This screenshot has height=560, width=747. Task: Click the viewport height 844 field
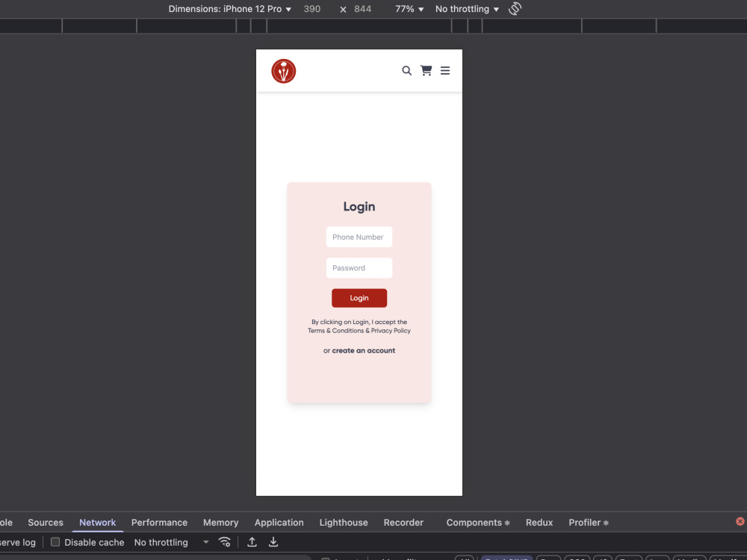point(363,8)
